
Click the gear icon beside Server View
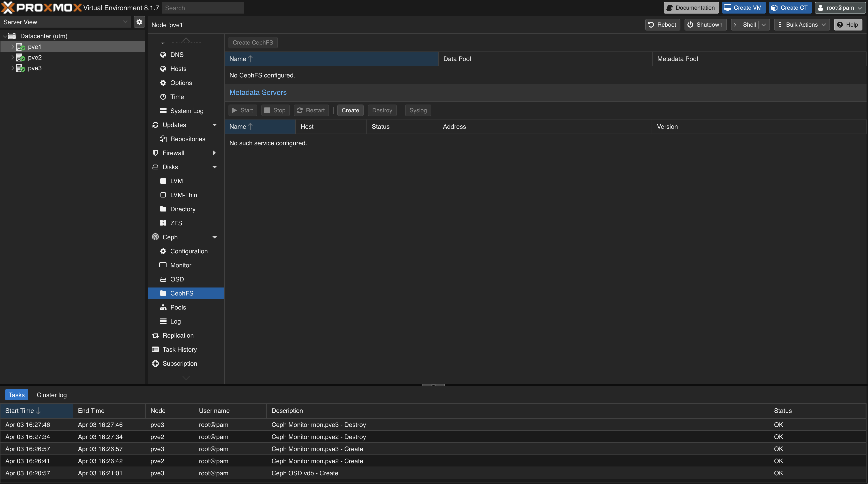(x=139, y=22)
